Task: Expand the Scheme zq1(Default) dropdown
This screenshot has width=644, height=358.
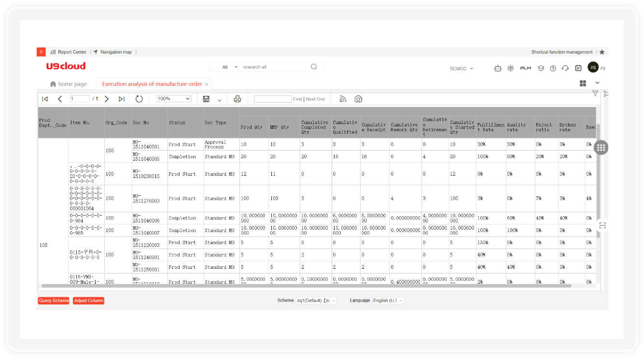Action: (316, 301)
